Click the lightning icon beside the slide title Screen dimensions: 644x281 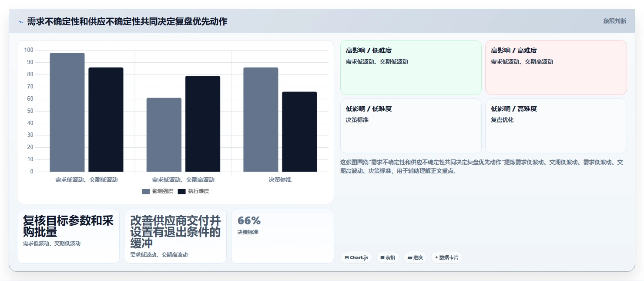point(20,22)
